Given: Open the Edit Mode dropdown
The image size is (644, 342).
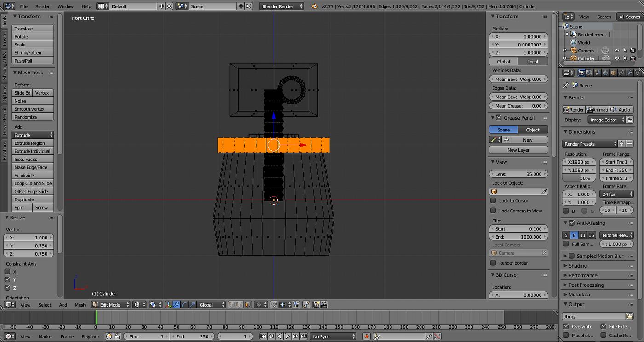Looking at the screenshot, I should click(110, 305).
